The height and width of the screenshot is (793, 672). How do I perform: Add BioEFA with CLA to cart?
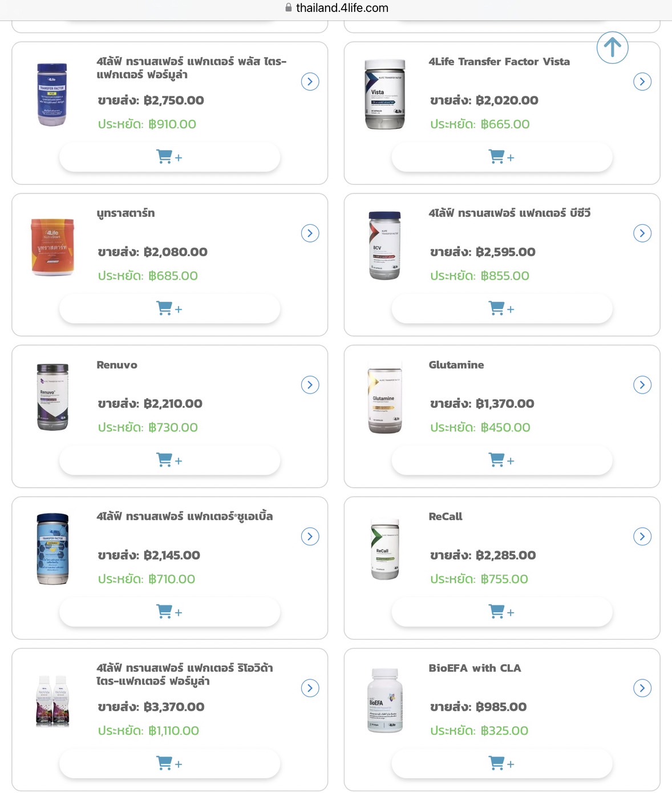click(502, 764)
